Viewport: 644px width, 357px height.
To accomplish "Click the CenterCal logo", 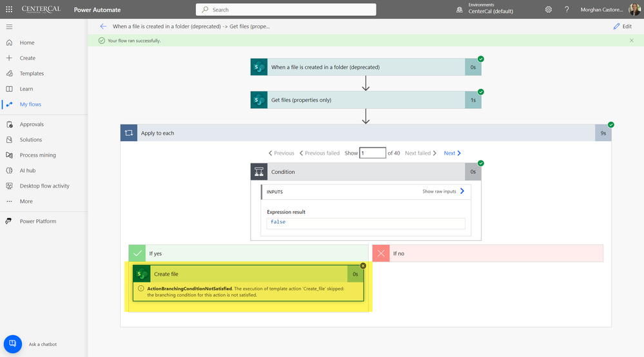I will [x=41, y=9].
